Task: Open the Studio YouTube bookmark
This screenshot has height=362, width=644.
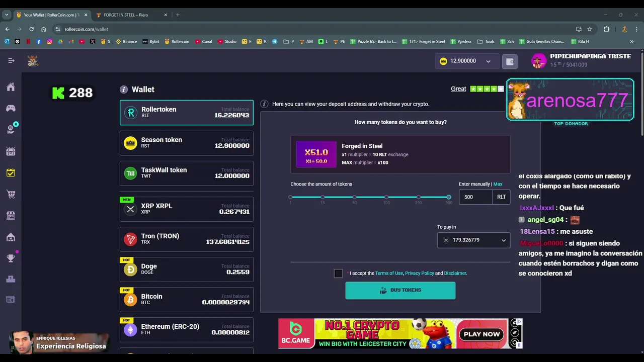Action: click(x=227, y=42)
